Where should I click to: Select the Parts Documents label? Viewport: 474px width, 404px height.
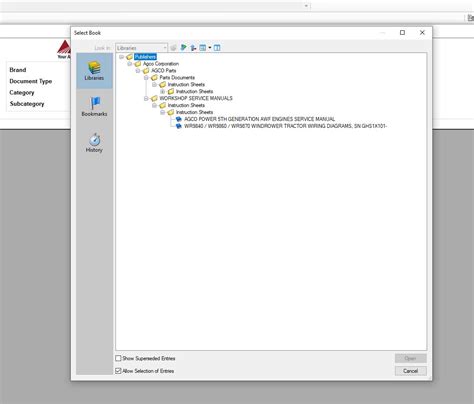(177, 77)
